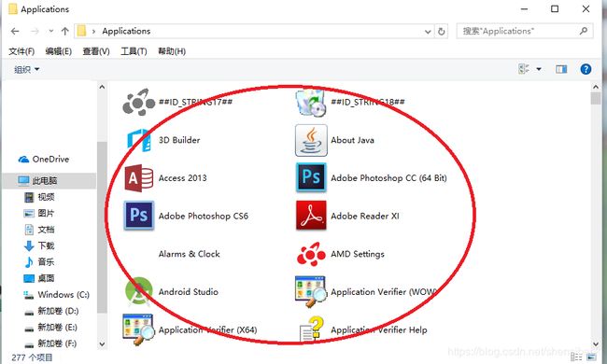Open the ##ID_STRING17## app icon
This screenshot has height=364, width=607.
[138, 102]
